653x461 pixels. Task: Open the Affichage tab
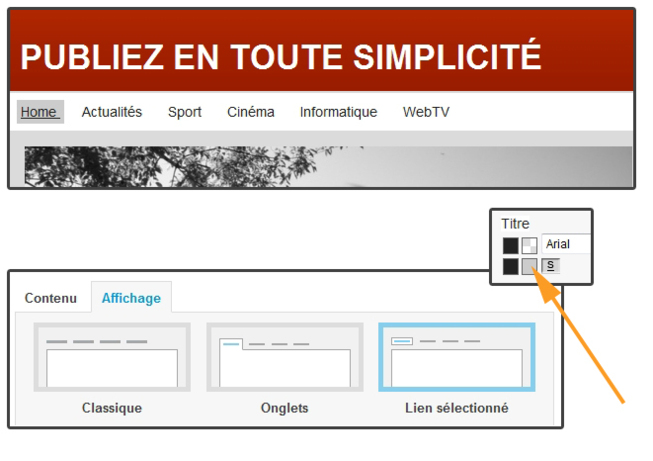pyautogui.click(x=131, y=298)
